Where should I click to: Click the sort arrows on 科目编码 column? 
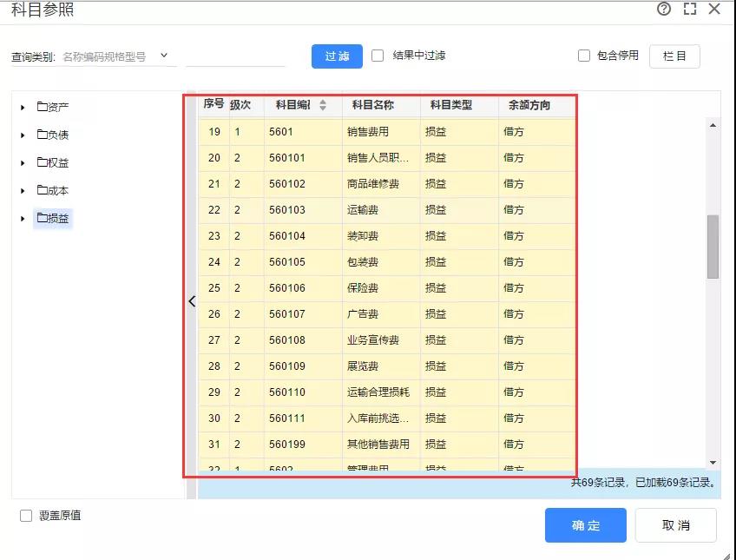[323, 105]
